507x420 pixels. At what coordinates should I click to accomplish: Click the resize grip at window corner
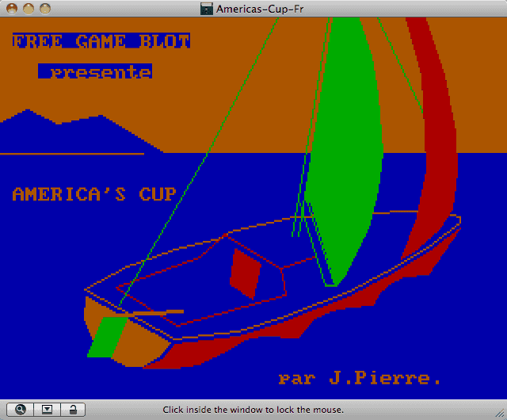[x=500, y=413]
